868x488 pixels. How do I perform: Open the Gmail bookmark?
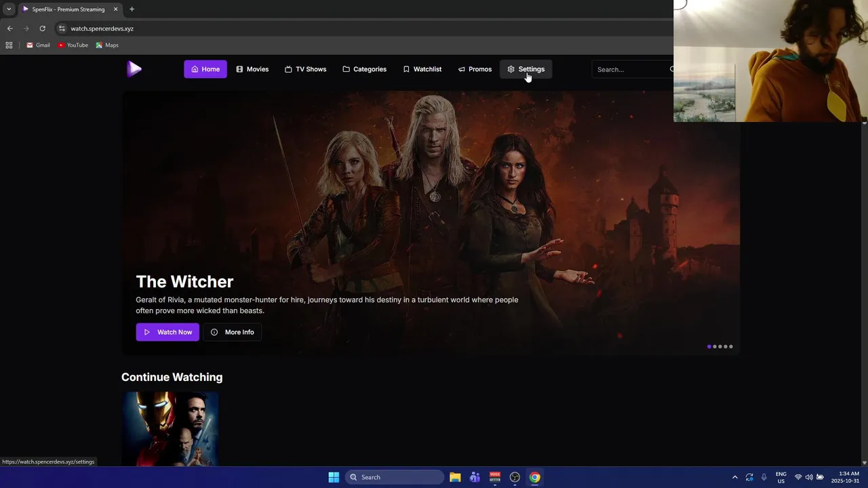pyautogui.click(x=38, y=45)
